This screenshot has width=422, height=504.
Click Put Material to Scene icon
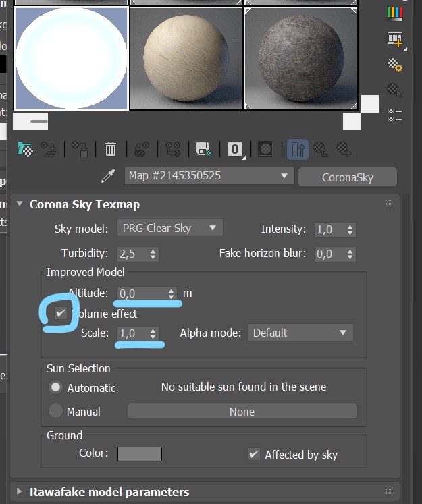49,149
